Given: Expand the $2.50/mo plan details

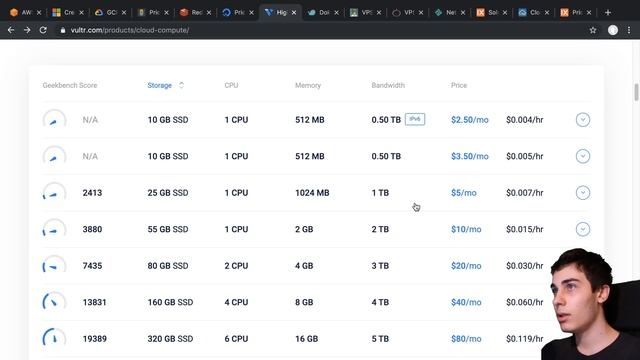Looking at the screenshot, I should 583,120.
